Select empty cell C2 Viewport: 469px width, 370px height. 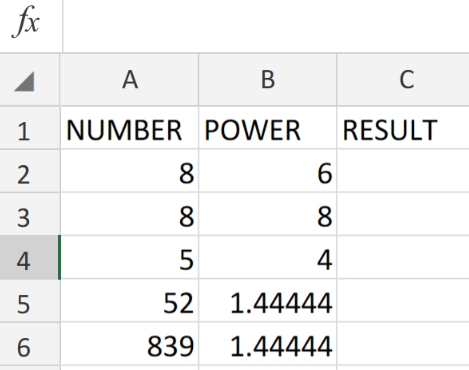click(x=403, y=171)
